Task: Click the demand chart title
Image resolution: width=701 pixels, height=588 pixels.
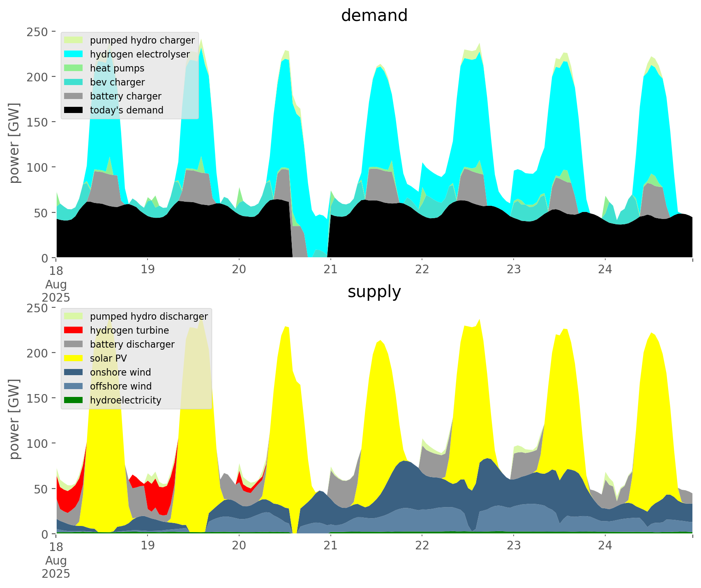Action: [x=374, y=16]
